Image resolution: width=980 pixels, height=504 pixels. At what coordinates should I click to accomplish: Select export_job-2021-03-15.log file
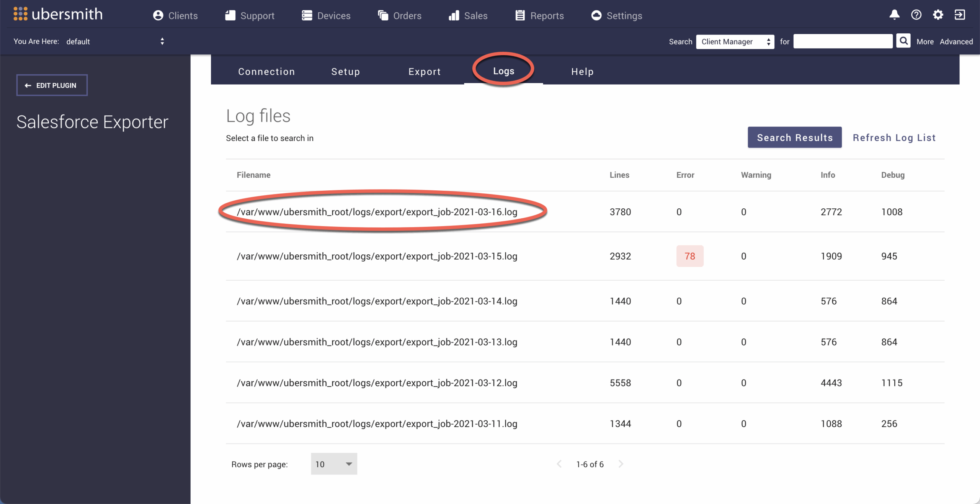pos(377,256)
